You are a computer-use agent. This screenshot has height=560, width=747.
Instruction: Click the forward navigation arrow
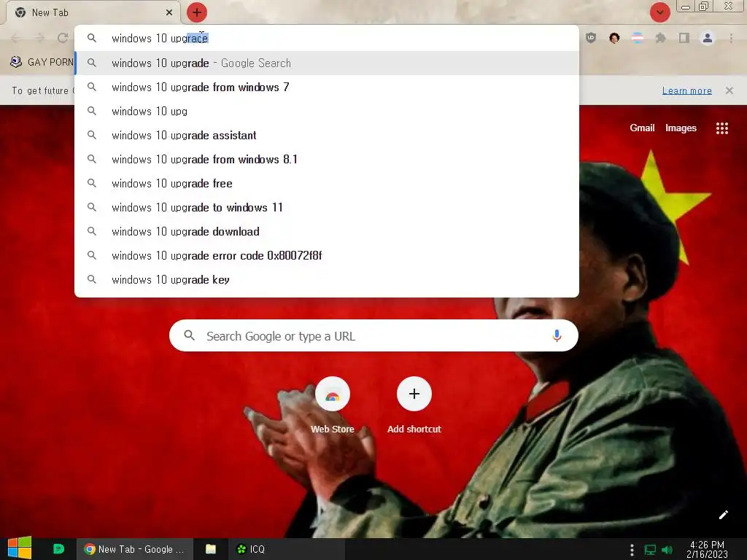coord(39,38)
